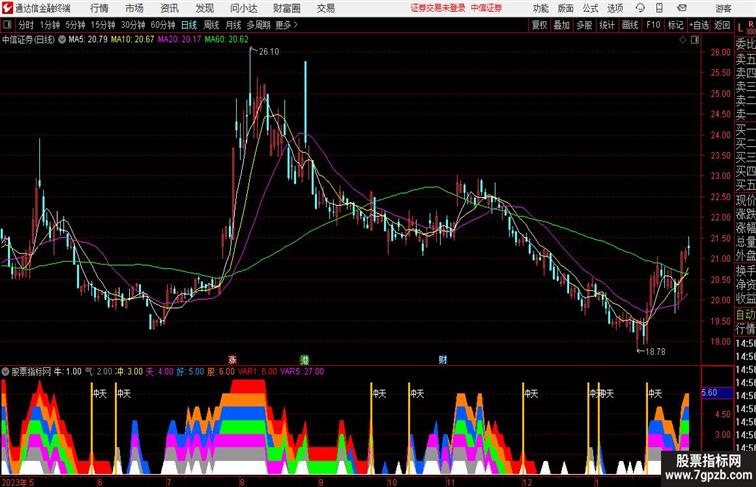Expand the 更多 periods list
Viewport: 756px width, 487px height.
286,25
